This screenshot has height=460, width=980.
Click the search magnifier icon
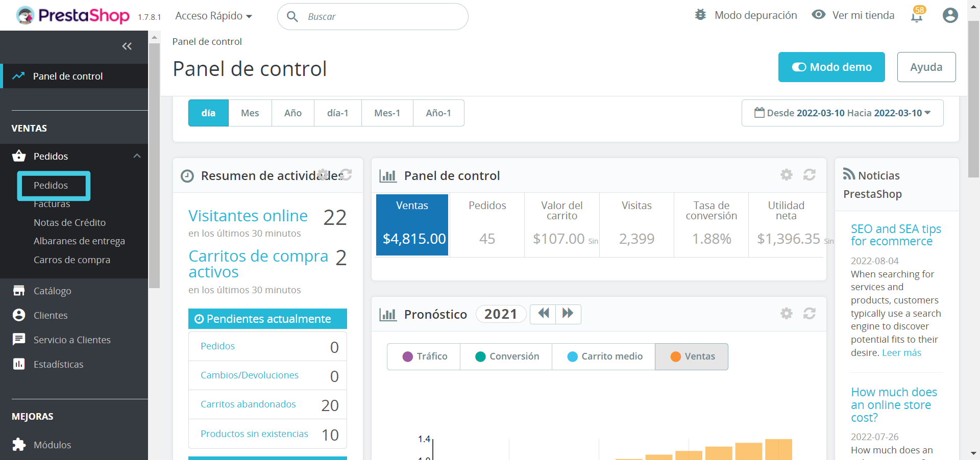292,16
